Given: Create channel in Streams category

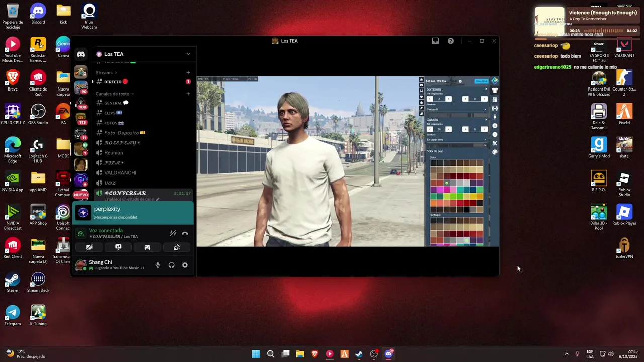Looking at the screenshot, I should (x=188, y=73).
